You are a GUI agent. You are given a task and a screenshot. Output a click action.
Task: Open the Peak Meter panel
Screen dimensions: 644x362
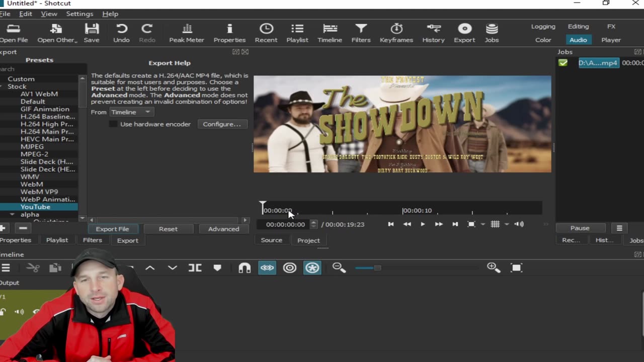pos(186,33)
